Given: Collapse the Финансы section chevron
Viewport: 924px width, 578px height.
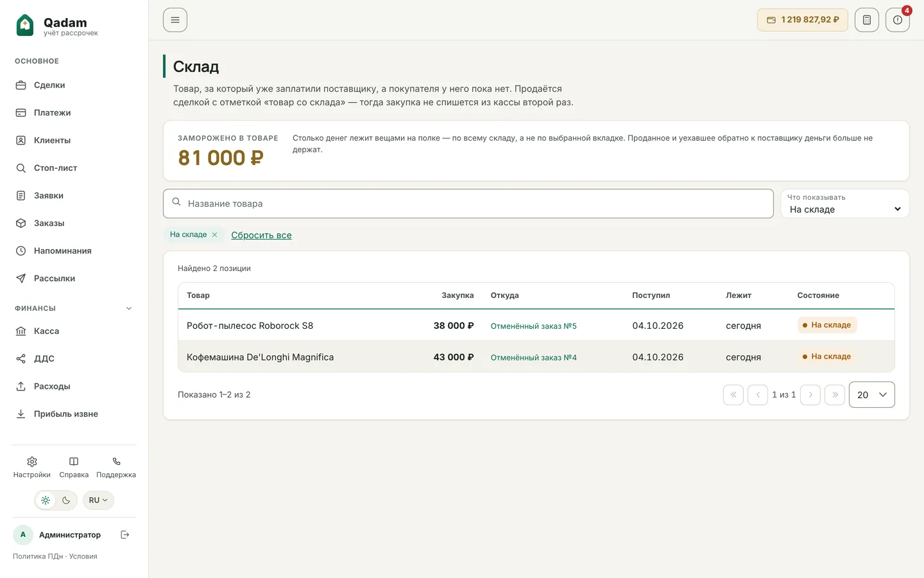Looking at the screenshot, I should [x=129, y=308].
